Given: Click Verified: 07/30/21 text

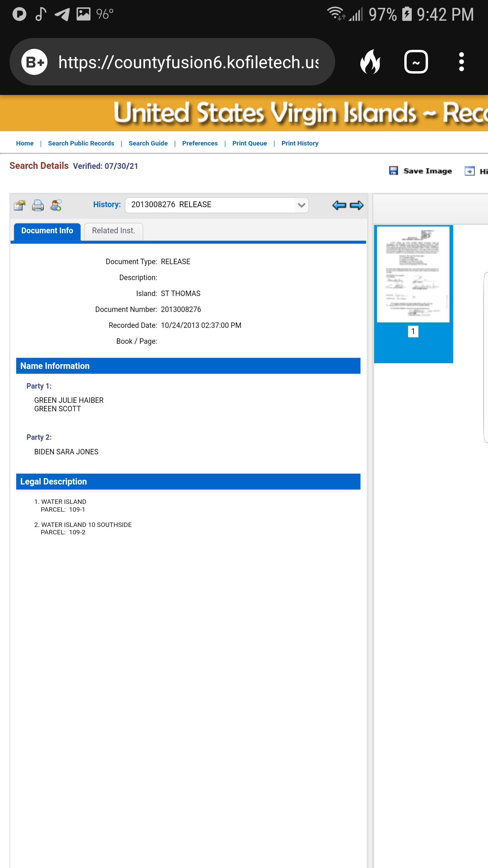Looking at the screenshot, I should point(105,166).
